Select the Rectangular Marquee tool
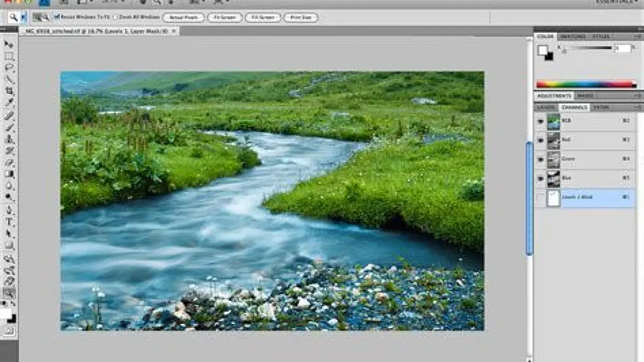The width and height of the screenshot is (644, 362). (9, 56)
